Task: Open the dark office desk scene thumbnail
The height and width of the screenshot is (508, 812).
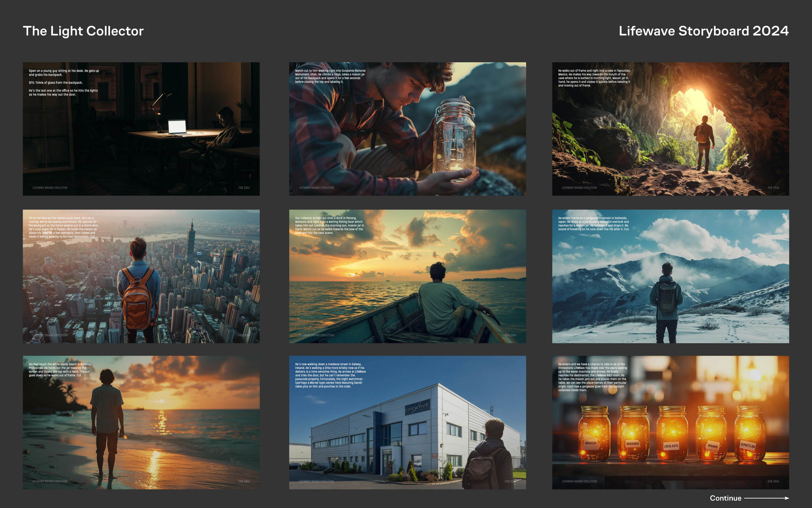Action: 141,129
